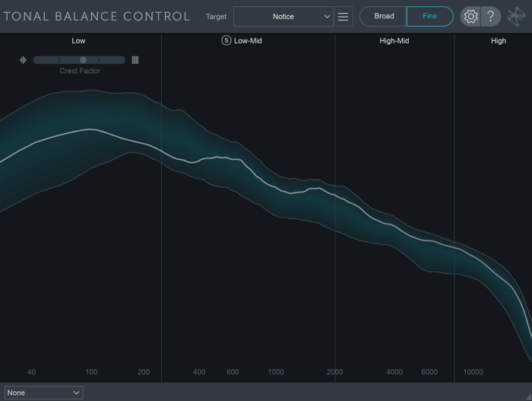The height and width of the screenshot is (401, 532).
Task: Open the None source dropdown
Action: tap(44, 393)
